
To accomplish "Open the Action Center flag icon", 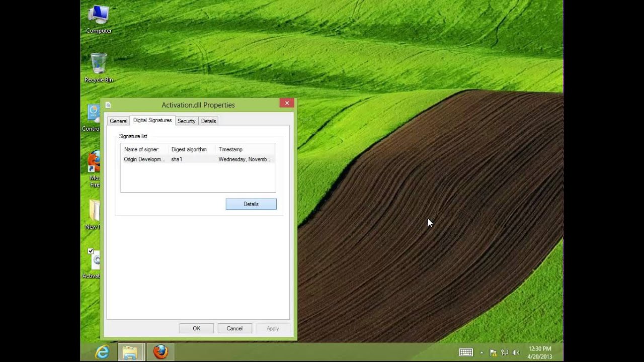I will [x=493, y=352].
